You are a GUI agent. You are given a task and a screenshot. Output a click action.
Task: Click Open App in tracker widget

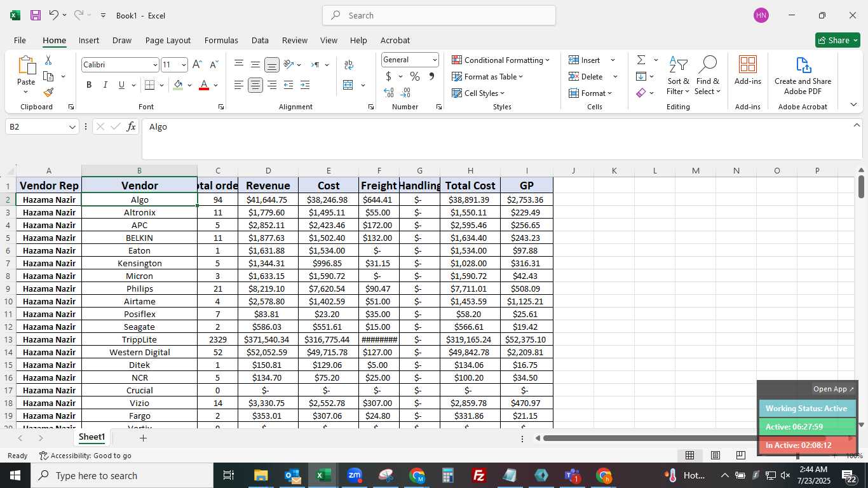click(x=834, y=389)
